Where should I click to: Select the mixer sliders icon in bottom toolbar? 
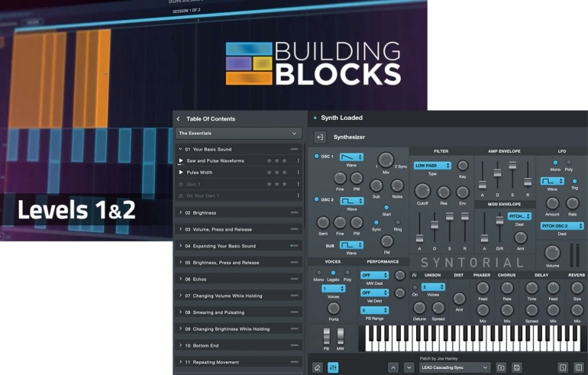(333, 367)
